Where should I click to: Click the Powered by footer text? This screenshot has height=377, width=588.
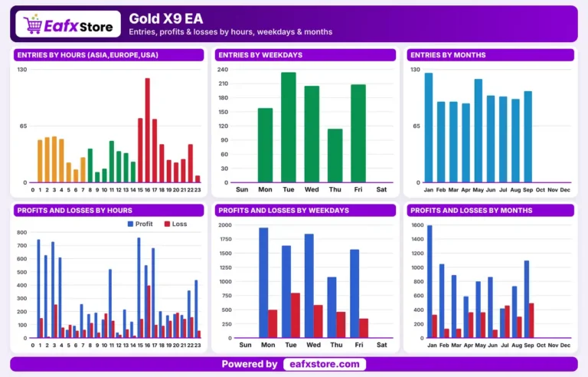coord(250,364)
